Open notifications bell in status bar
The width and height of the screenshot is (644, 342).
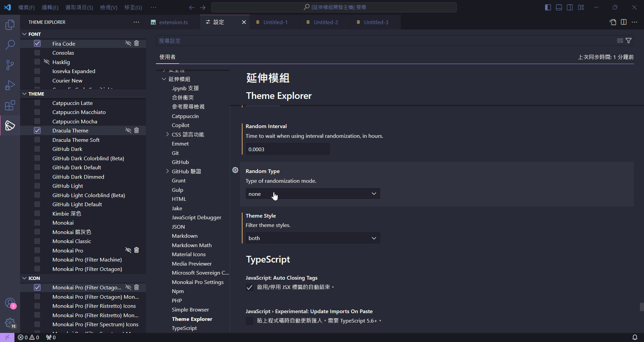click(635, 337)
